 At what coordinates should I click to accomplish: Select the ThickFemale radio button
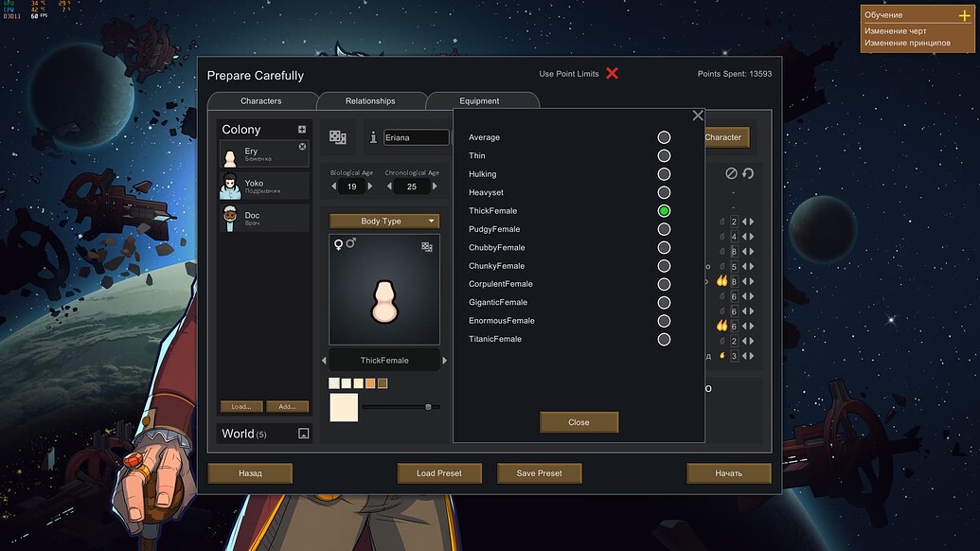point(664,210)
